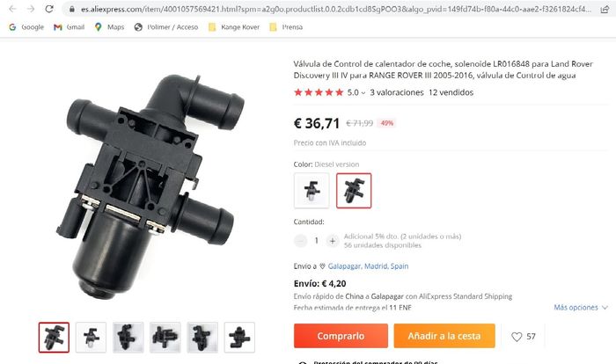Viewport: 616px width, 364px height.
Task: Go back with the browser back arrow
Action: [x=12, y=9]
